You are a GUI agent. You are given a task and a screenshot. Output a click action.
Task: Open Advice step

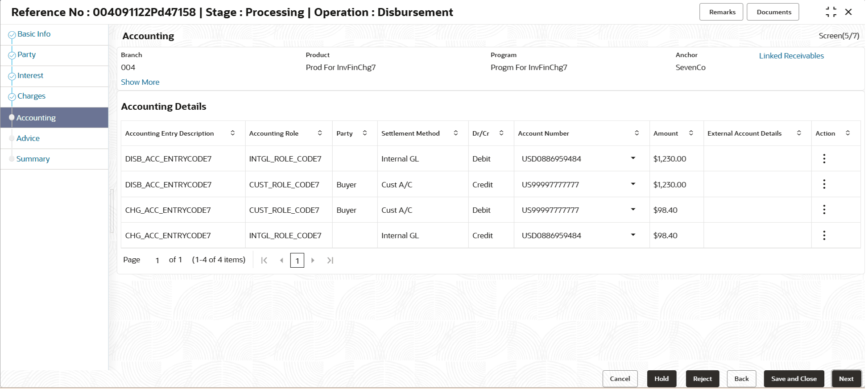(28, 138)
